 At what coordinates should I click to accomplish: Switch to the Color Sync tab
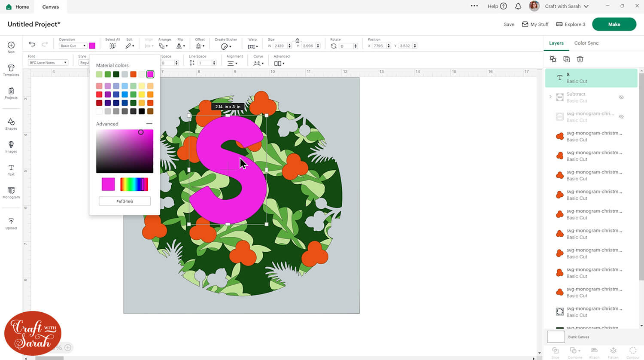click(586, 43)
